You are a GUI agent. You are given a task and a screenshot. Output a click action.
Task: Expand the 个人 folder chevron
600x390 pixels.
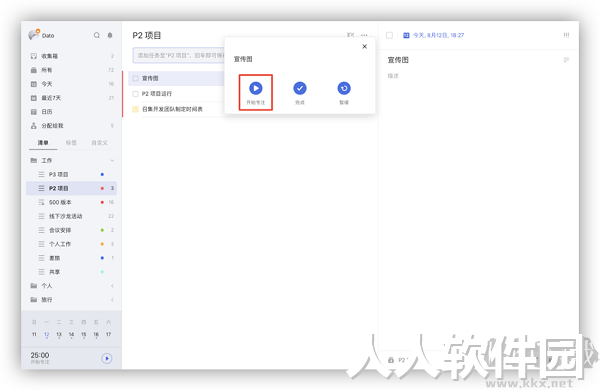pyautogui.click(x=112, y=286)
